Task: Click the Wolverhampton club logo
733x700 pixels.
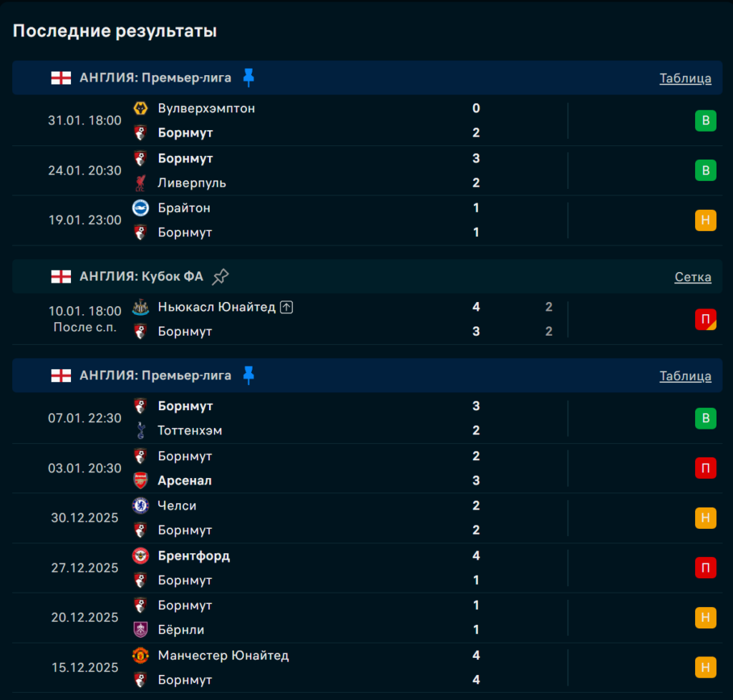Action: pos(140,108)
